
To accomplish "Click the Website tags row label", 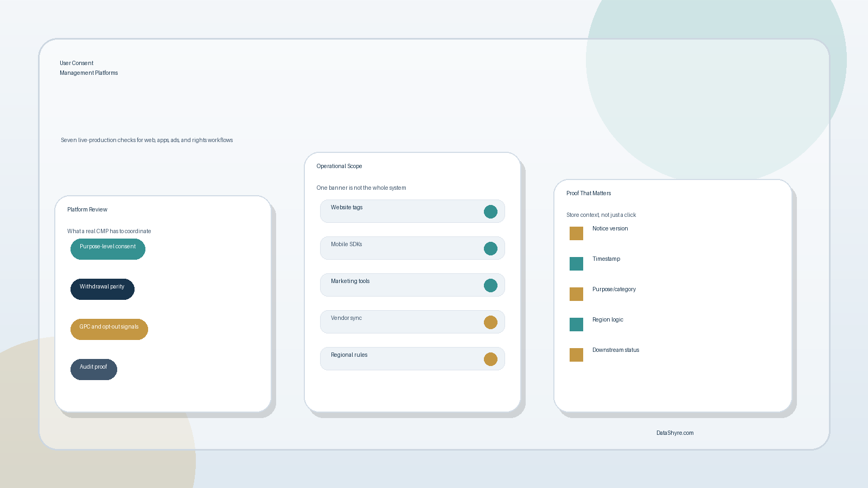I will [x=347, y=207].
